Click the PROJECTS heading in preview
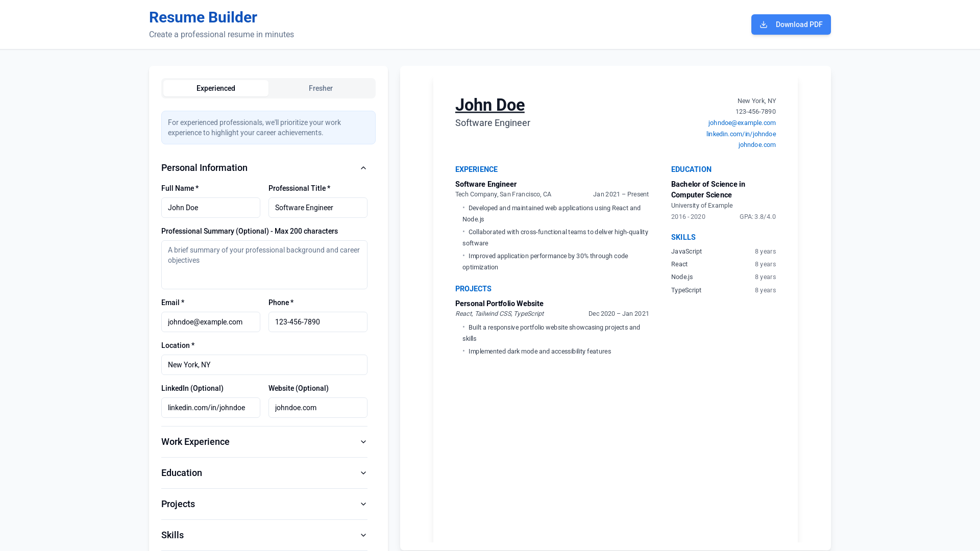Viewport: 980px width, 551px height. point(473,289)
